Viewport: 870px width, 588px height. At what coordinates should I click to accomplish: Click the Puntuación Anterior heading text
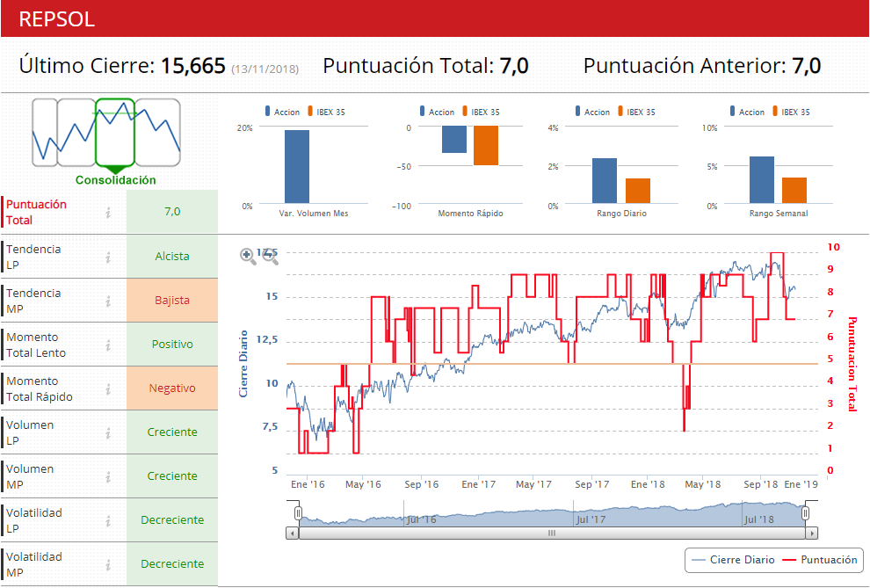685,66
